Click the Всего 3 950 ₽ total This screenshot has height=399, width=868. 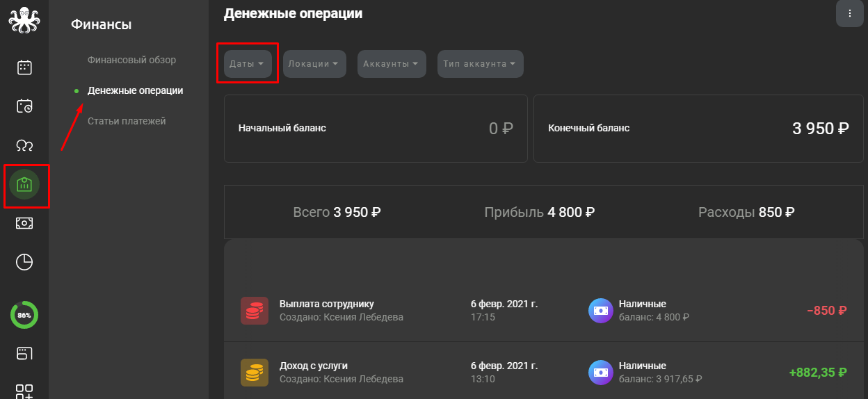point(337,213)
